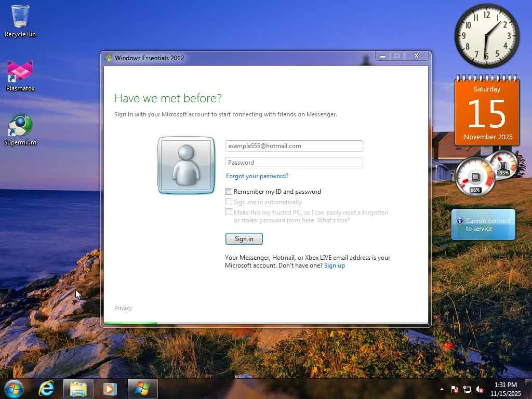Minimize the Windows Essentials 2012 window

pyautogui.click(x=383, y=56)
